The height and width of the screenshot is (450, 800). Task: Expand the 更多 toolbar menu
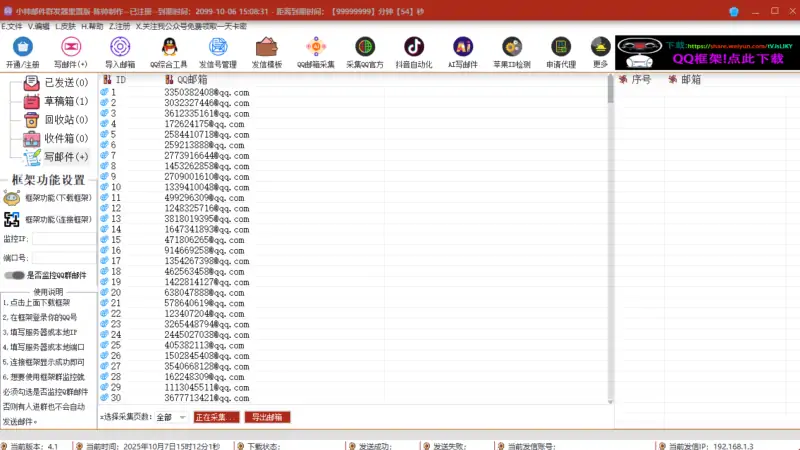tap(600, 49)
